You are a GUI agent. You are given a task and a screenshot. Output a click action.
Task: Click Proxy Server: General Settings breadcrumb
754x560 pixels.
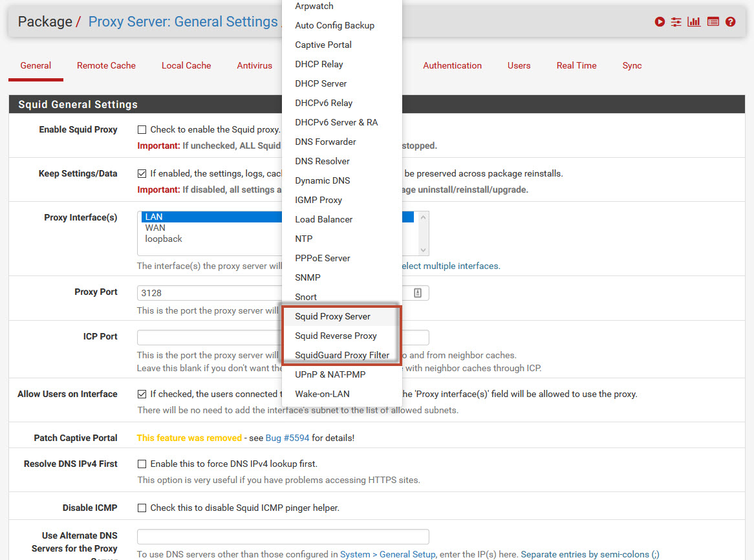pyautogui.click(x=183, y=21)
